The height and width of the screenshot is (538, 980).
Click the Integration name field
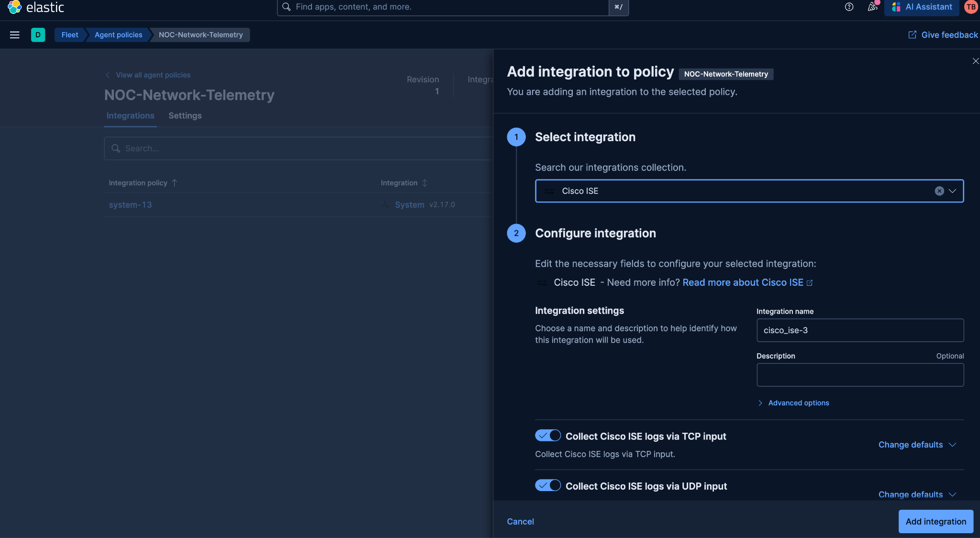pyautogui.click(x=860, y=330)
